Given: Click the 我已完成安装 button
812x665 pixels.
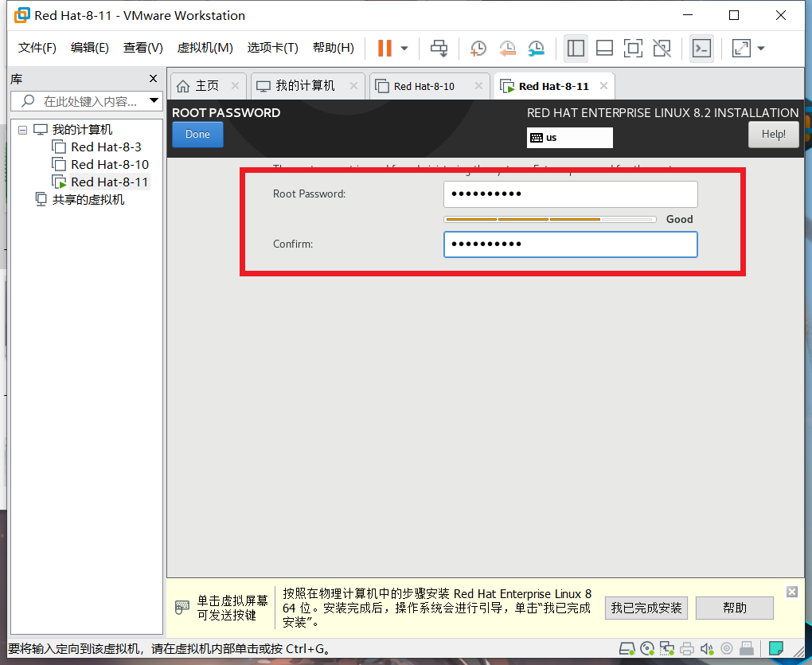Looking at the screenshot, I should coord(646,608).
